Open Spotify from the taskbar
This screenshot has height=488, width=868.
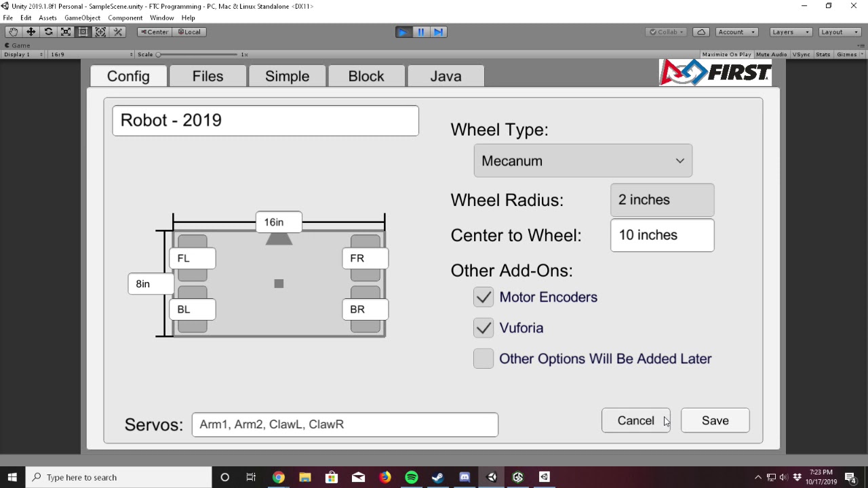click(x=412, y=477)
